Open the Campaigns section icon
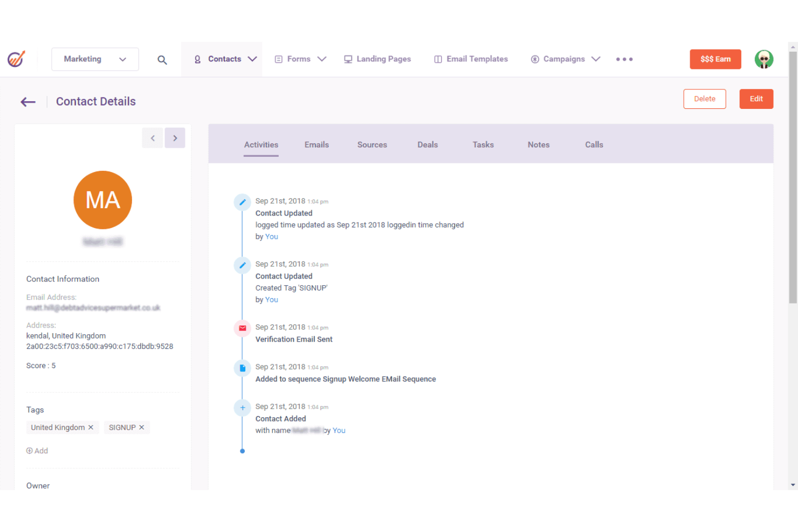 click(535, 59)
